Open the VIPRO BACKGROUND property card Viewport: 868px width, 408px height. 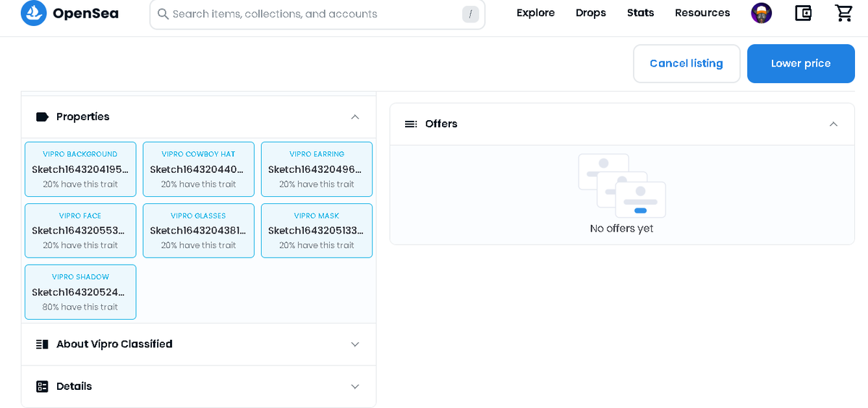[80, 169]
